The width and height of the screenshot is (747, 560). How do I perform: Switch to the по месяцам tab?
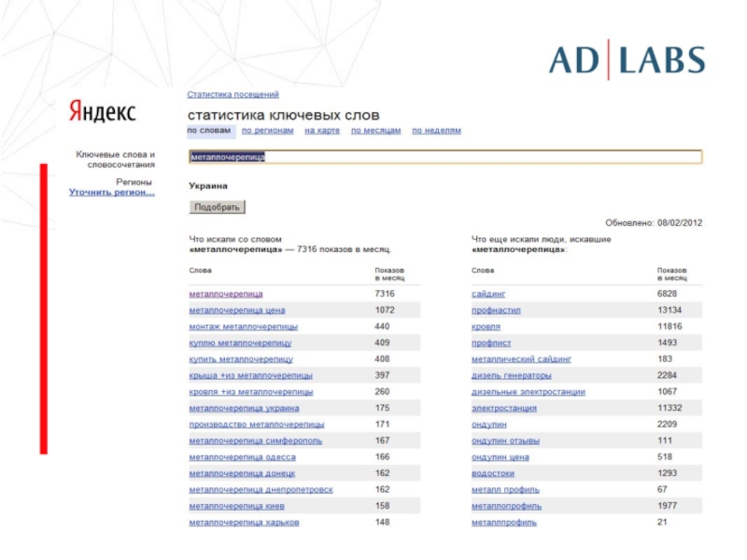click(376, 131)
